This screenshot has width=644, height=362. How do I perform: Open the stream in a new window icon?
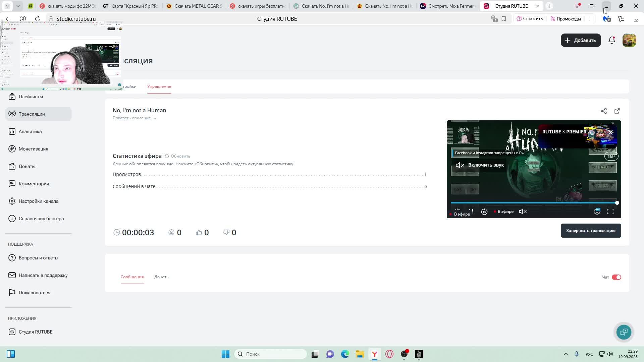click(617, 111)
